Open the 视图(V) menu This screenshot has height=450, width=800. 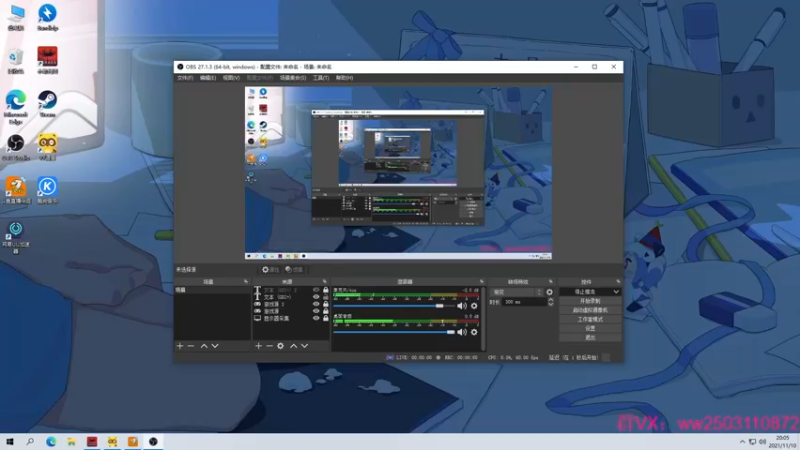point(231,78)
